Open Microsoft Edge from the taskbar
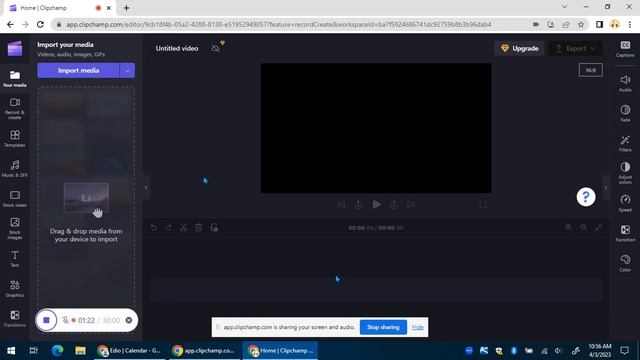Screen dimensions: 640x360 click(x=57, y=351)
